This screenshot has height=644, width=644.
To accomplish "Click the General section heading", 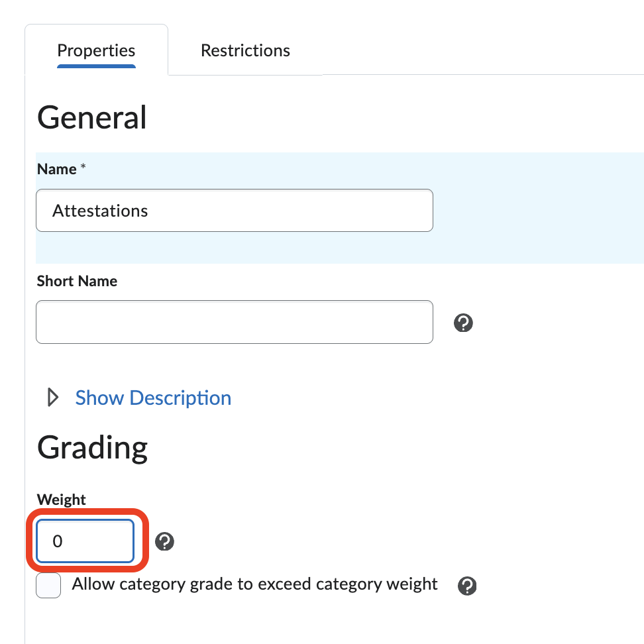I will [91, 118].
